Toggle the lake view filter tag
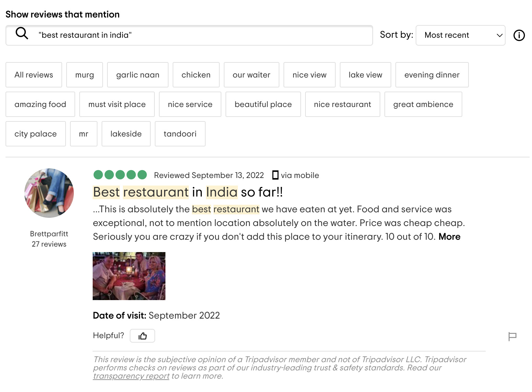Viewport: 532px width, 392px height. [365, 75]
